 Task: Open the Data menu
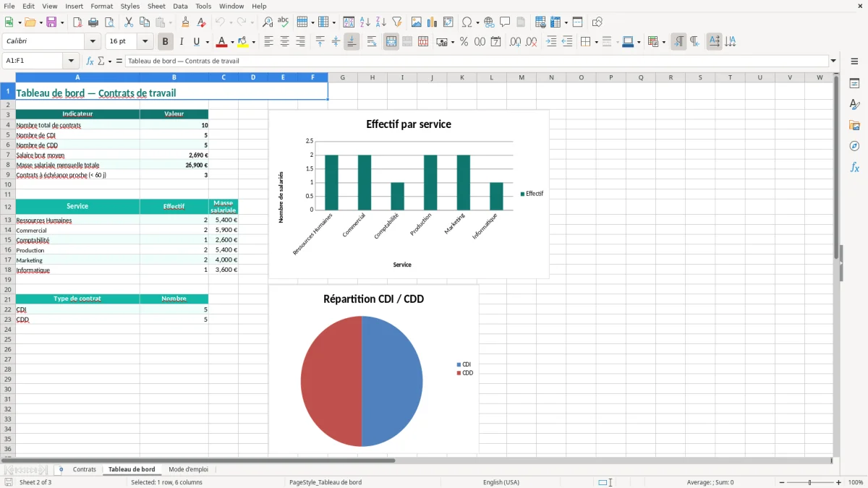[x=180, y=6]
